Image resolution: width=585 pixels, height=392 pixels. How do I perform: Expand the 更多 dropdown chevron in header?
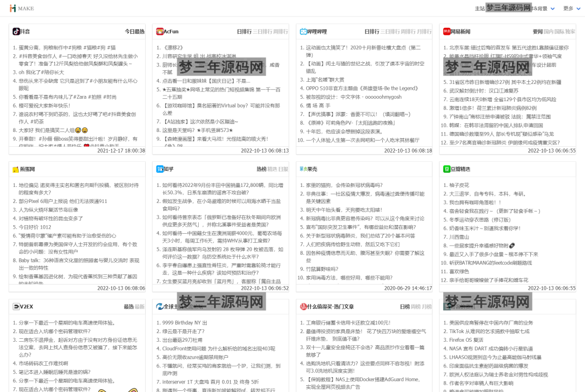coord(578,9)
